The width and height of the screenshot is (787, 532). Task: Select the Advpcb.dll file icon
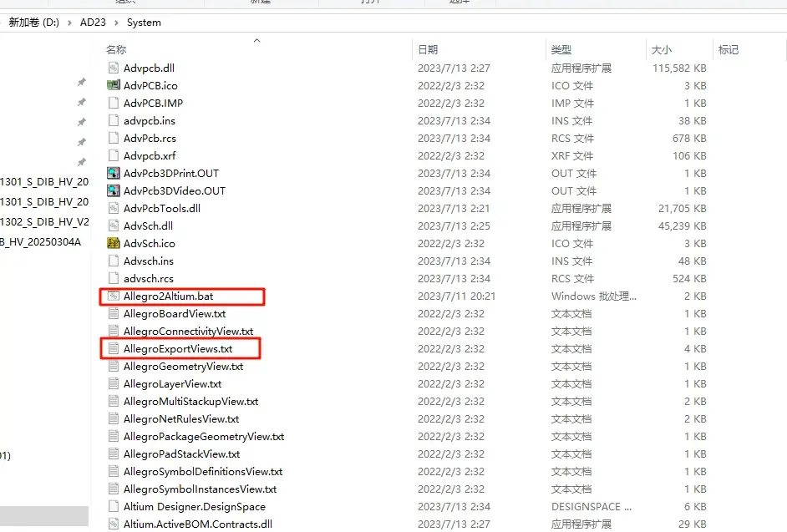point(114,68)
